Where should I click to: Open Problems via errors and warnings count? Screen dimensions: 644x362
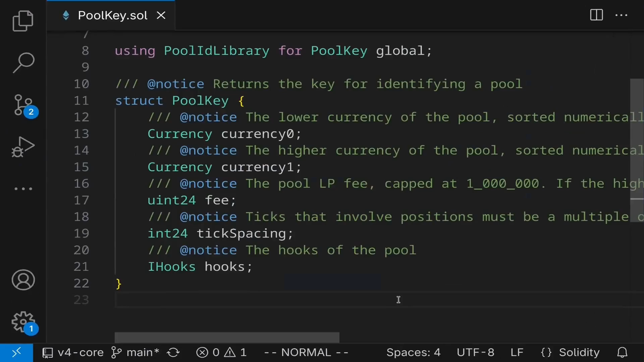click(221, 352)
